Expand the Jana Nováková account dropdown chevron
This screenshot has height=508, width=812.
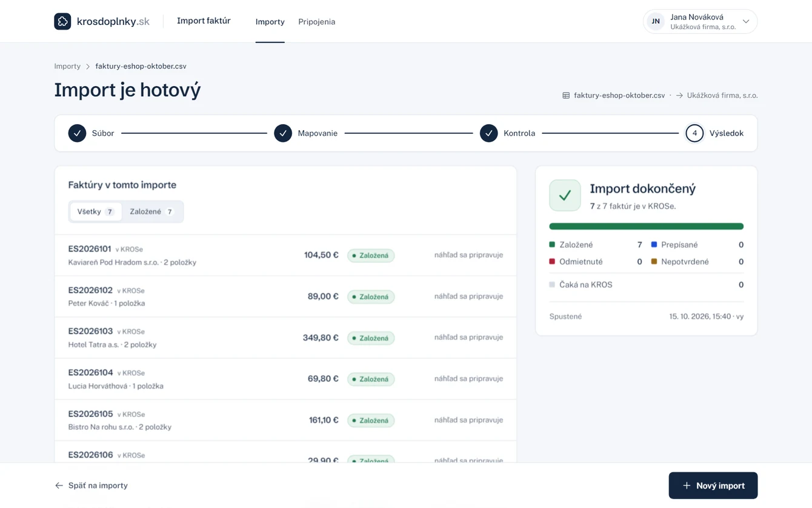(746, 21)
